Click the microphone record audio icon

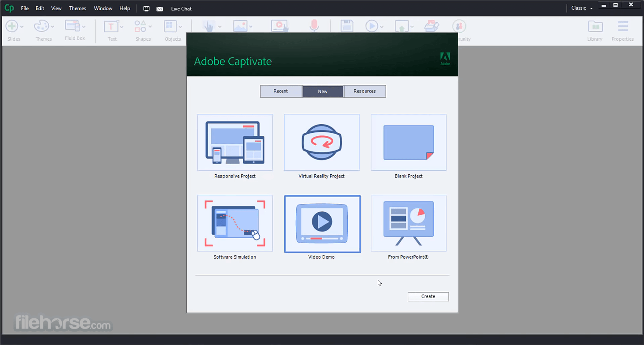[x=315, y=26]
